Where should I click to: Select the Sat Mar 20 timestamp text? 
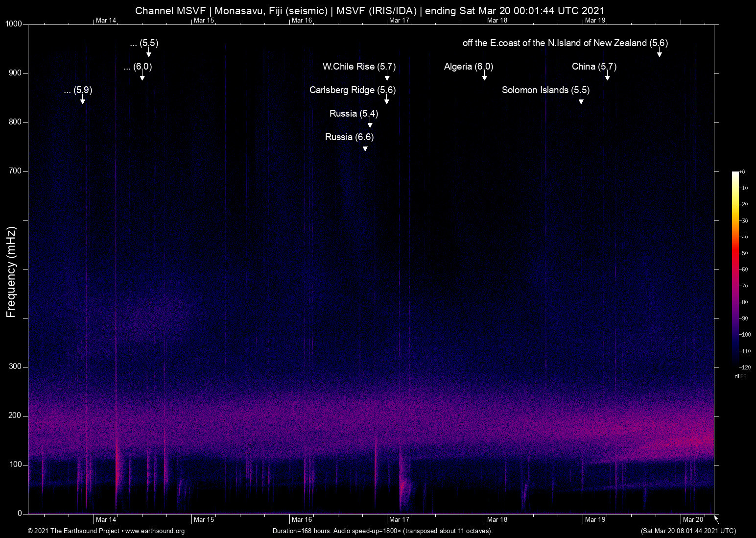687,531
